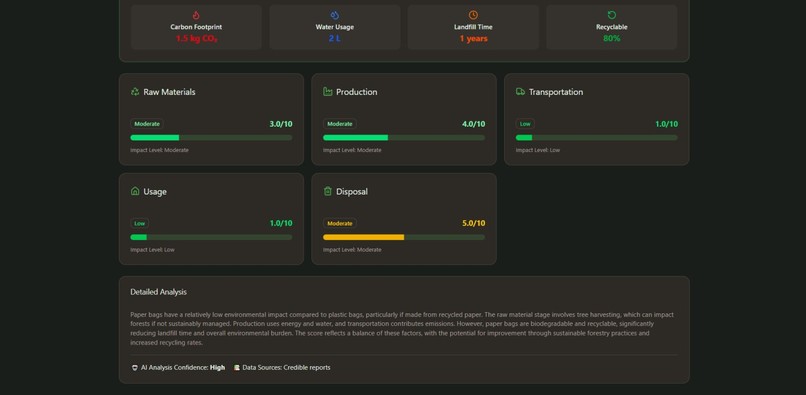Image resolution: width=806 pixels, height=395 pixels.
Task: Click 'Impact Level: Moderate' under Disposal
Action: click(352, 250)
